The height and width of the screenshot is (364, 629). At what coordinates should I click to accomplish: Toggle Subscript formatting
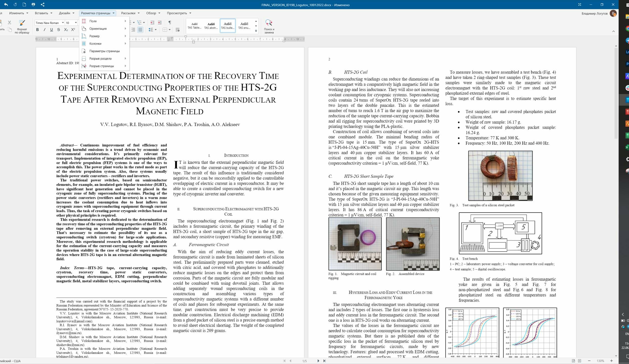[66, 30]
